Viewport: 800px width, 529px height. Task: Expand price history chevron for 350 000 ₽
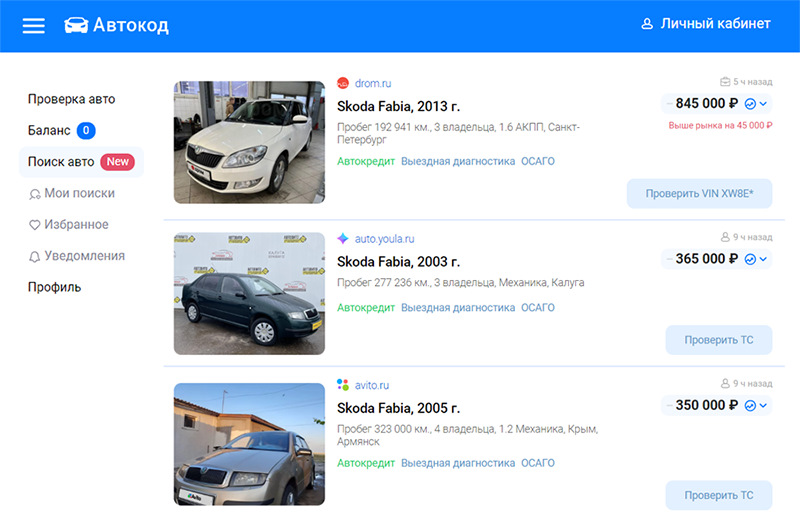pyautogui.click(x=763, y=406)
